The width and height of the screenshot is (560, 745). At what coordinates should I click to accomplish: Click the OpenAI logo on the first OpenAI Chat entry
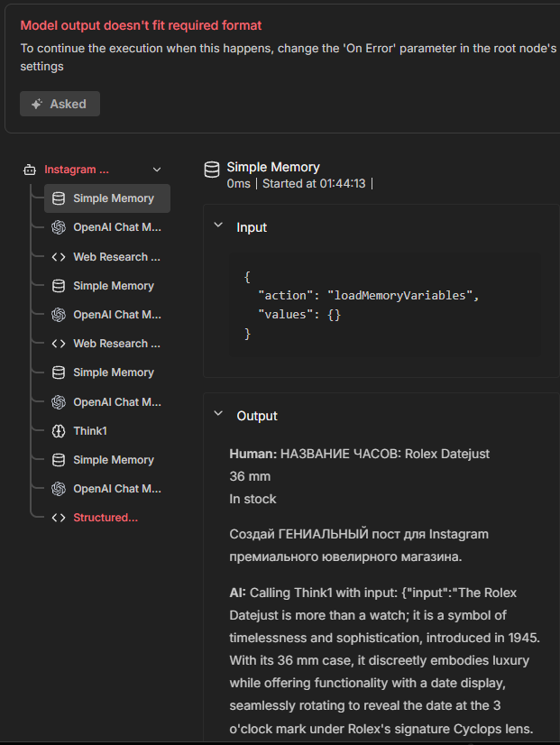coord(59,227)
